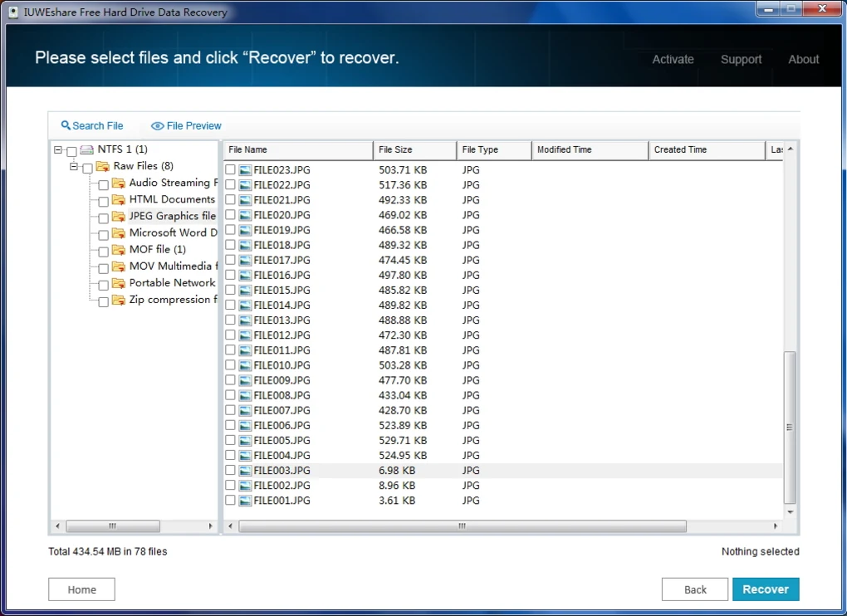
Task: Go to Home screen button
Action: click(x=81, y=589)
